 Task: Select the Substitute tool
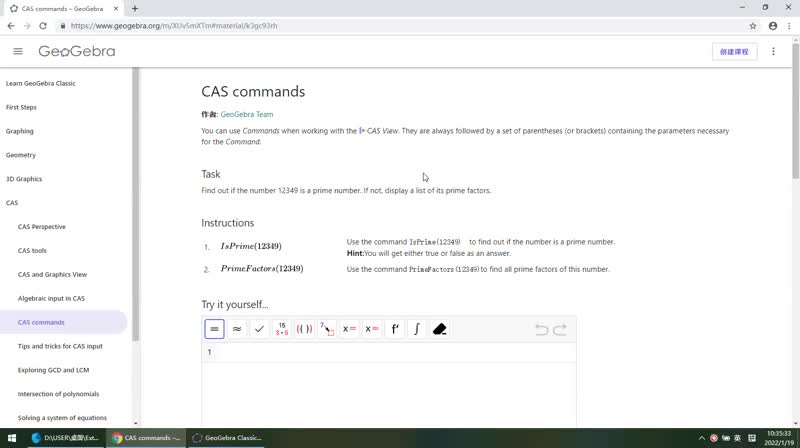(x=327, y=329)
